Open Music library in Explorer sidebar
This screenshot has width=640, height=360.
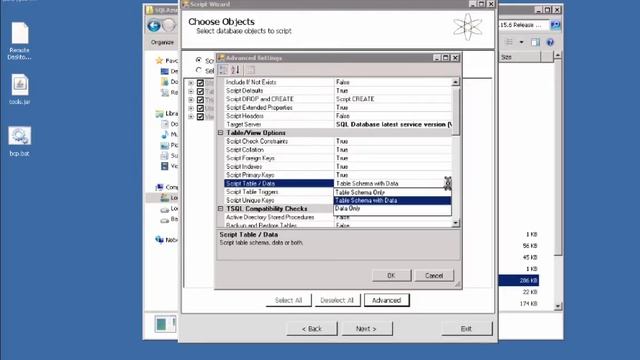coord(169,134)
